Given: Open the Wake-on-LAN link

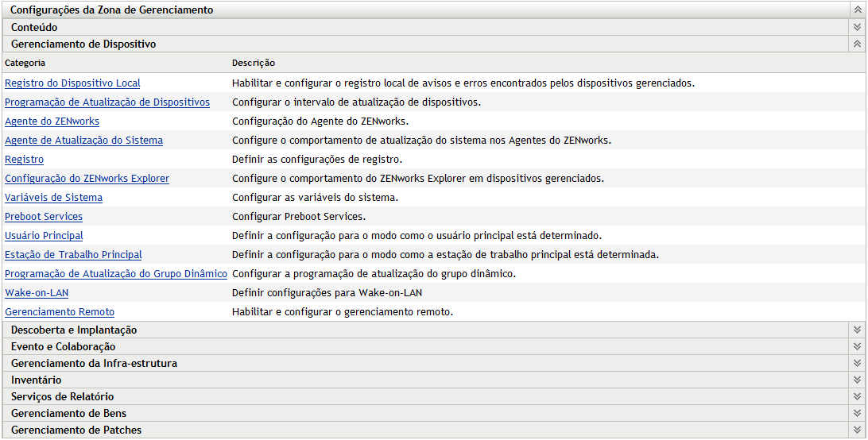Looking at the screenshot, I should [37, 293].
